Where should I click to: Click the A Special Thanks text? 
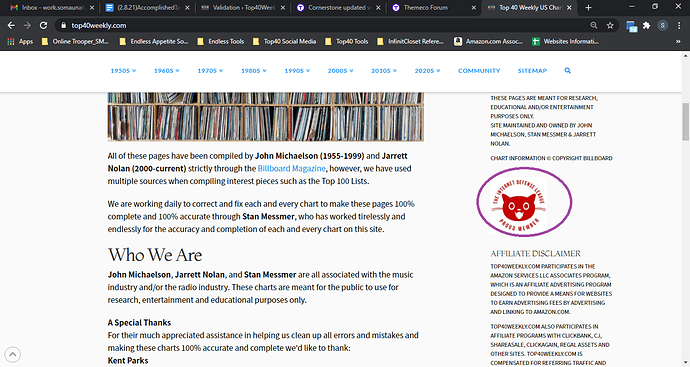pyautogui.click(x=139, y=323)
